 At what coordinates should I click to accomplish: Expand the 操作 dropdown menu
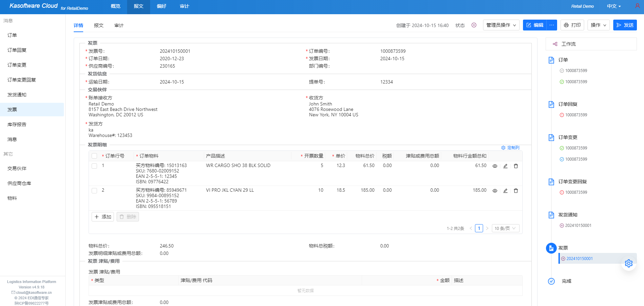598,25
